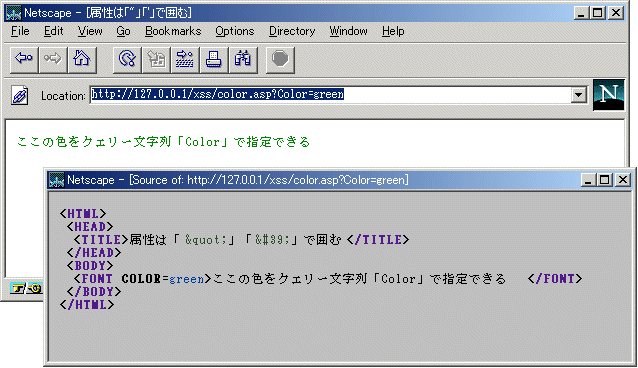Find text using binoculars icon
638x368 pixels.
[243, 59]
